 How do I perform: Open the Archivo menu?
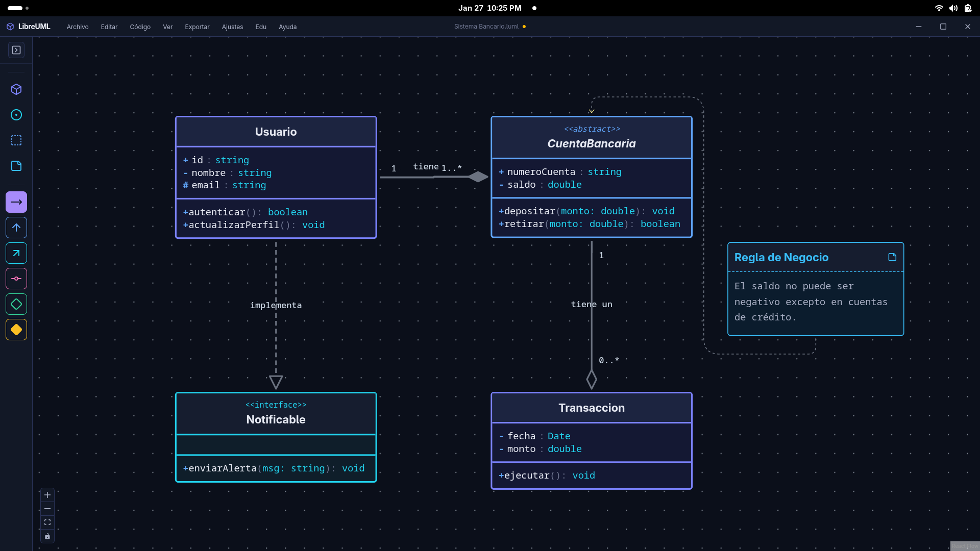(x=78, y=27)
